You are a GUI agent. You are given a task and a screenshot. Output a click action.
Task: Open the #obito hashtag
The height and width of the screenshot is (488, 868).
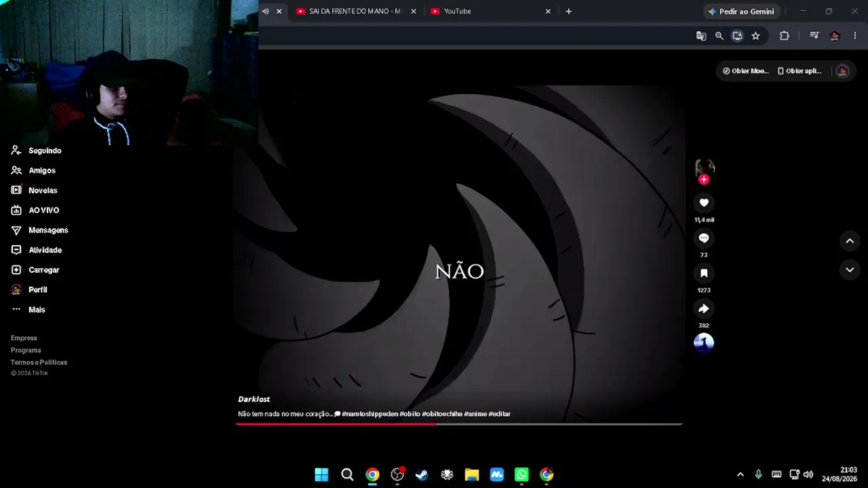point(410,414)
